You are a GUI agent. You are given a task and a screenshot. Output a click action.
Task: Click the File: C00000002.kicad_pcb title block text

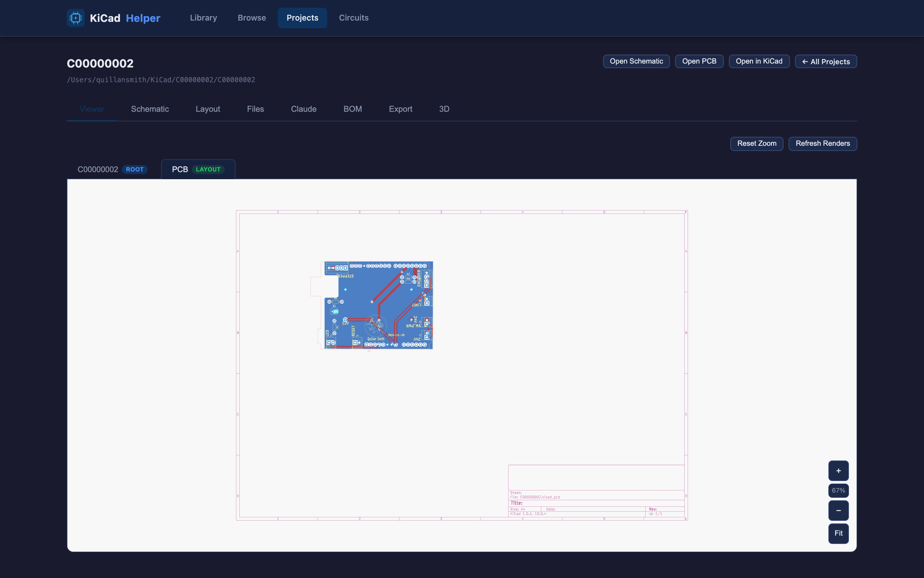pos(535,497)
